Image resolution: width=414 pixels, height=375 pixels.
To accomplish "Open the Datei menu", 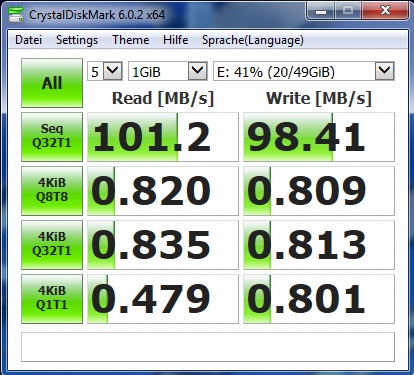I will (29, 40).
